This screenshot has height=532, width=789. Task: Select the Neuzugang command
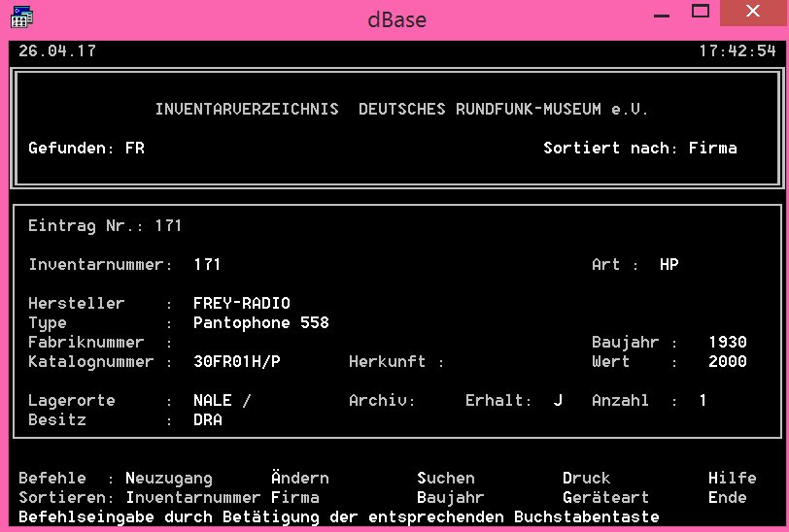click(168, 478)
